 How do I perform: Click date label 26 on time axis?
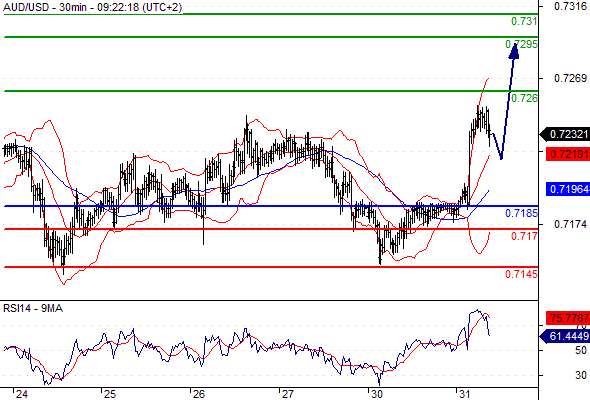click(199, 394)
